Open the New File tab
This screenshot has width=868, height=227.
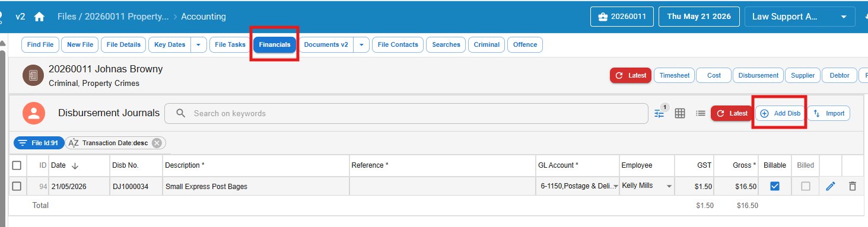(x=80, y=44)
